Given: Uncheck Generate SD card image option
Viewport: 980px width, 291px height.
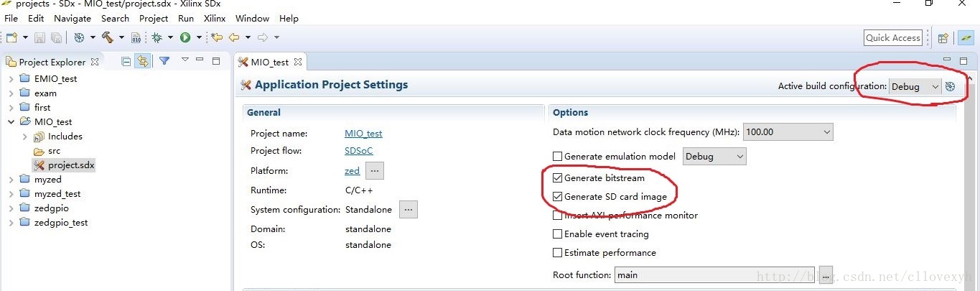Looking at the screenshot, I should [557, 196].
